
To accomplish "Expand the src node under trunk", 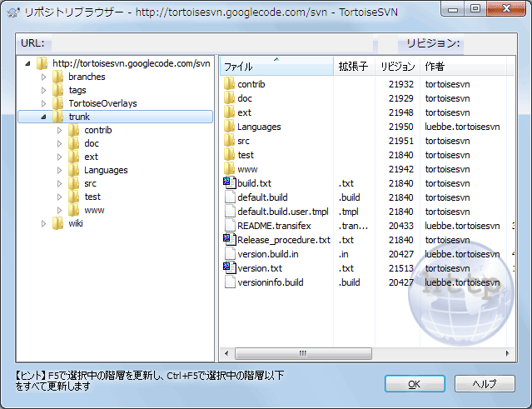I will (59, 183).
